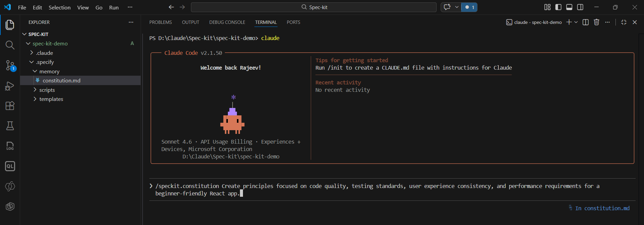Open the Selection menu

[x=59, y=7]
